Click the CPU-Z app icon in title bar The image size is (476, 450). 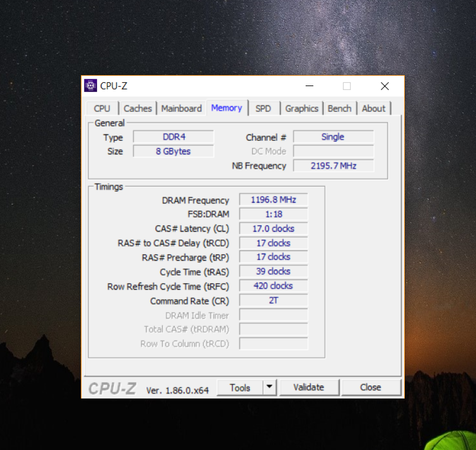coord(91,86)
